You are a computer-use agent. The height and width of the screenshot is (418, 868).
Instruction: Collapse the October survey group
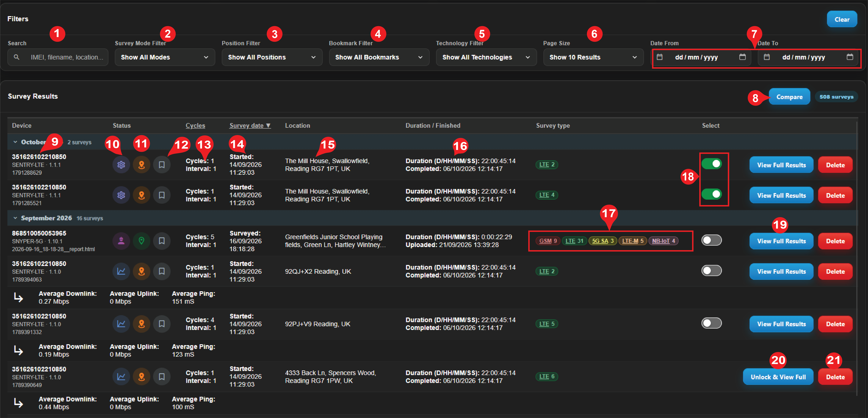15,142
